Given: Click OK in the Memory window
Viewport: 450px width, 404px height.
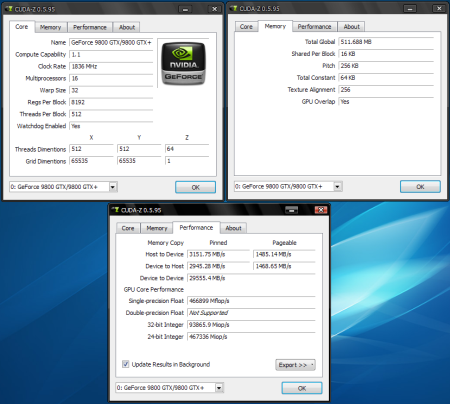Looking at the screenshot, I should coord(420,187).
